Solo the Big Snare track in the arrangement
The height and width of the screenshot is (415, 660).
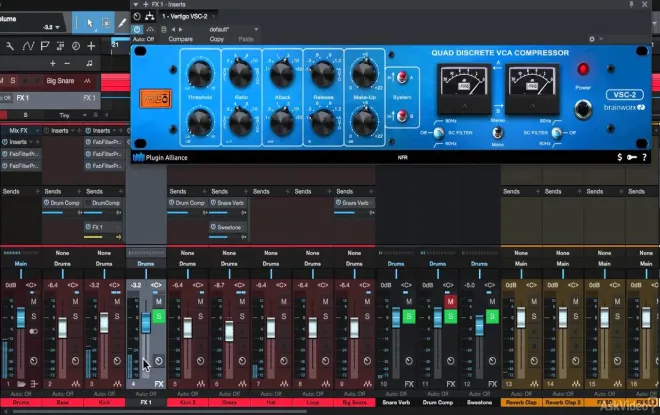13,81
